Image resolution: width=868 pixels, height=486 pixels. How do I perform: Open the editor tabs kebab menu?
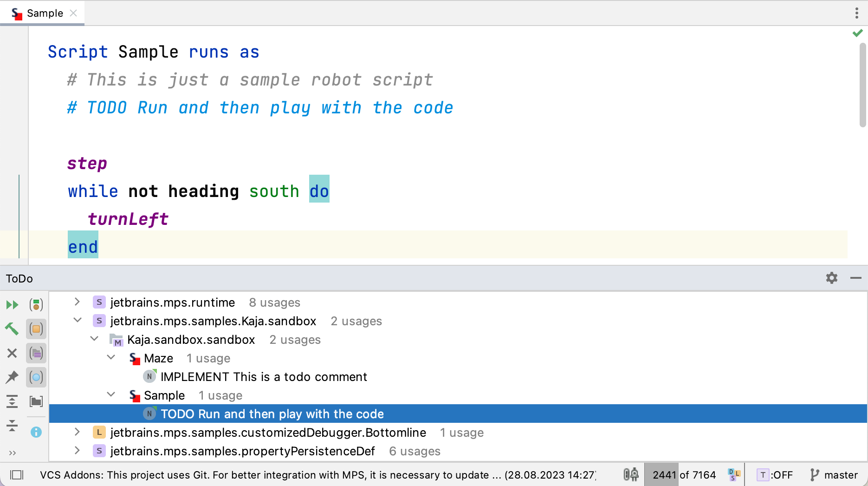coord(856,13)
